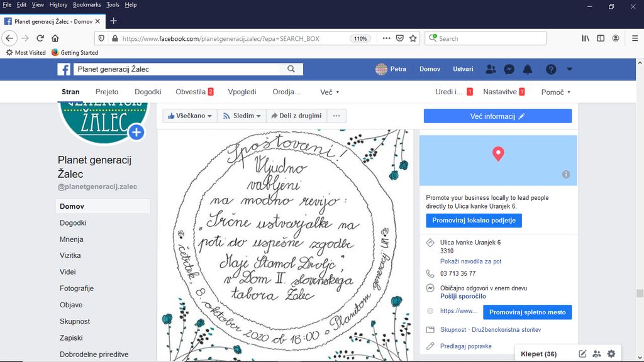Image resolution: width=644 pixels, height=362 pixels.
Task: Bookmark this page with star icon
Action: (x=413, y=38)
